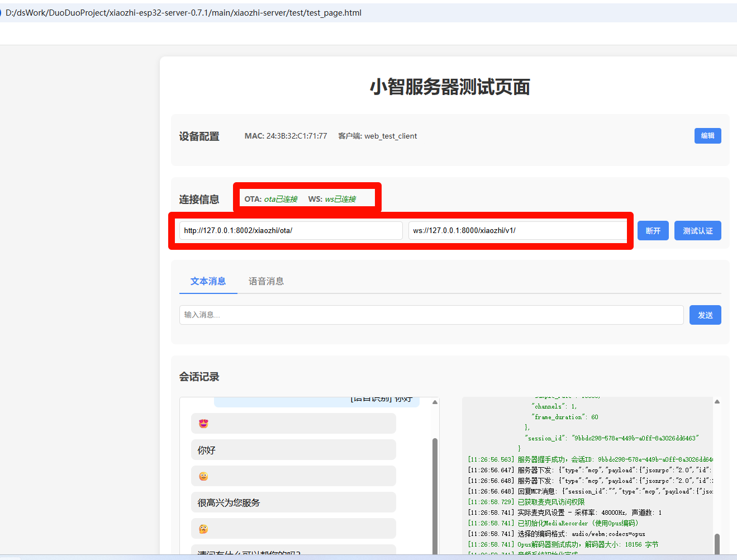Click the chat panel scroll-up arrow
Image resolution: width=737 pixels, height=560 pixels.
tap(435, 402)
